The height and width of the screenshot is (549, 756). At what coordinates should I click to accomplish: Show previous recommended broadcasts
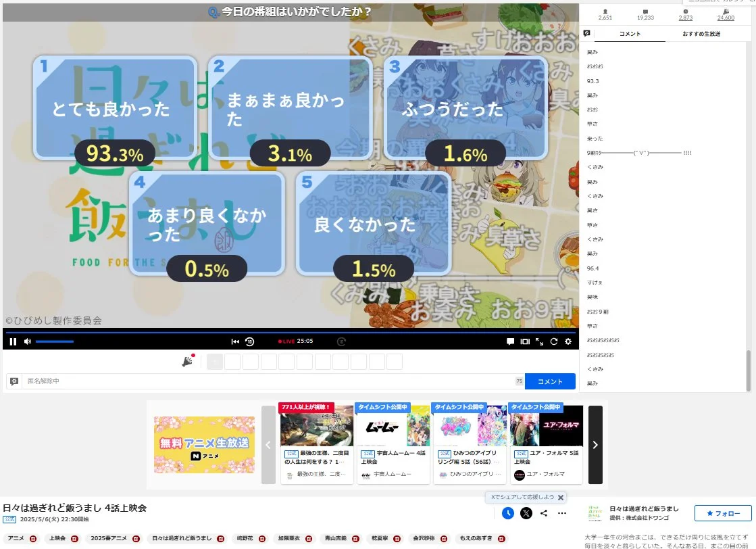[x=268, y=445]
